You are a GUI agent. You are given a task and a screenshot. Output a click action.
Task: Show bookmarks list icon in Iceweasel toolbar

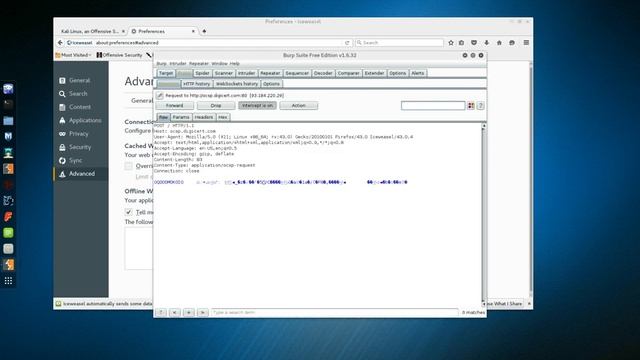click(462, 42)
